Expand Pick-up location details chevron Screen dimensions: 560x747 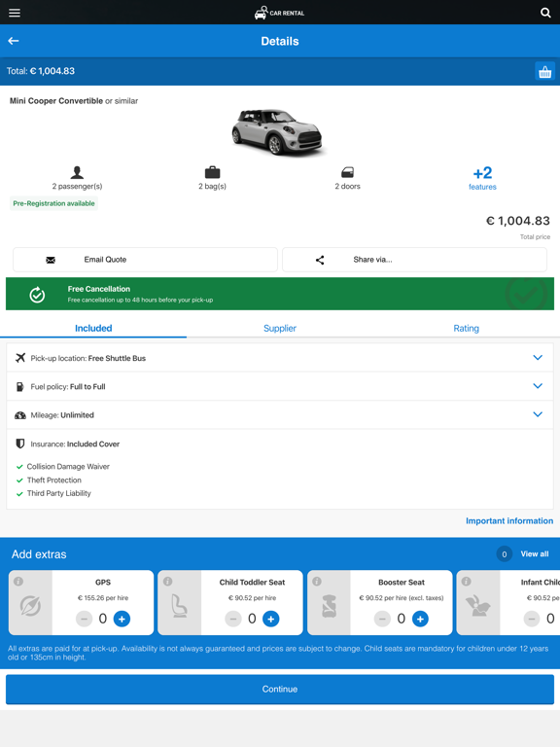538,358
